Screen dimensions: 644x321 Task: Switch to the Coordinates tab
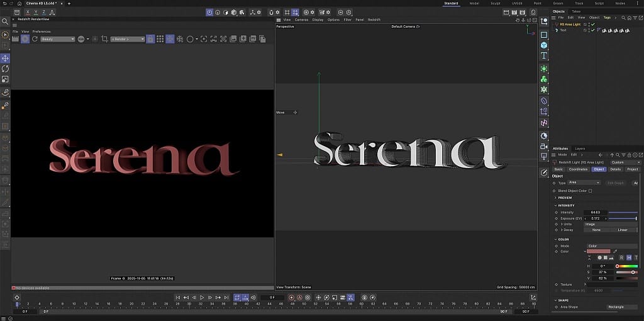pyautogui.click(x=578, y=169)
